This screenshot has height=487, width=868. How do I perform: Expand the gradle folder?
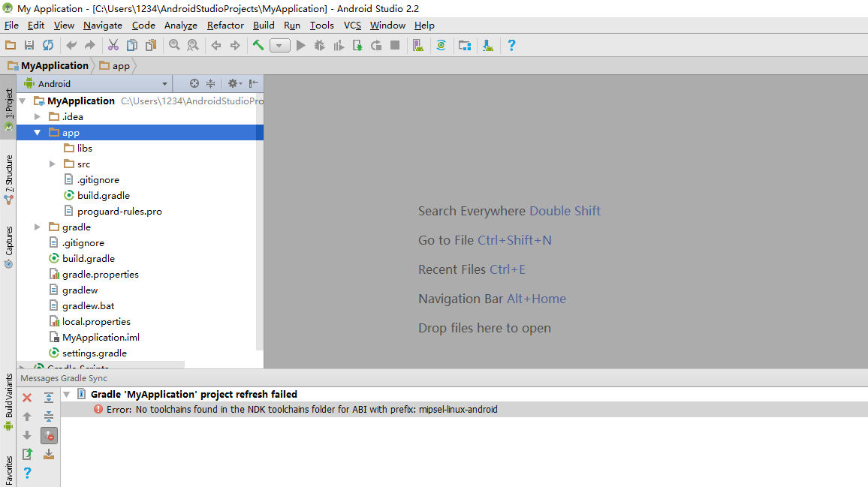pyautogui.click(x=37, y=227)
